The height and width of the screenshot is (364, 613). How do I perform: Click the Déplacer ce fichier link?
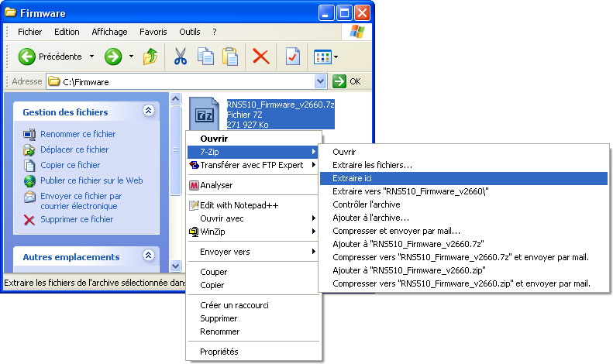tap(74, 149)
